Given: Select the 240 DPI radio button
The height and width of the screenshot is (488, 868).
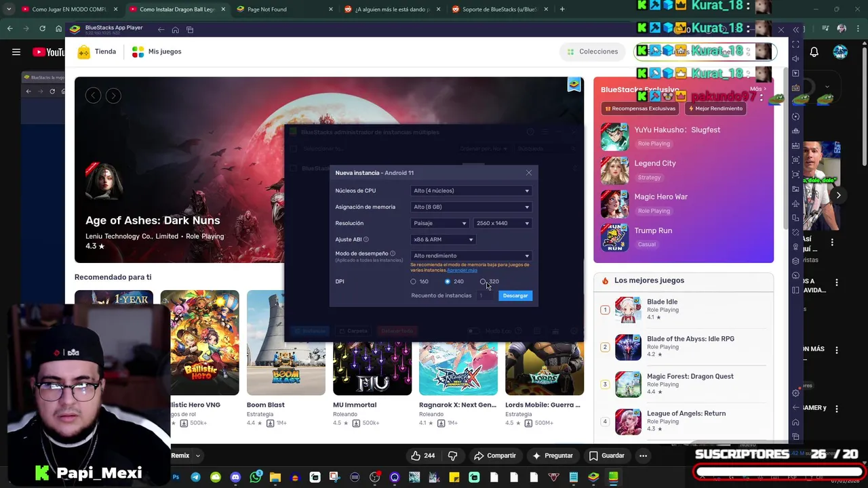Looking at the screenshot, I should pos(448,281).
